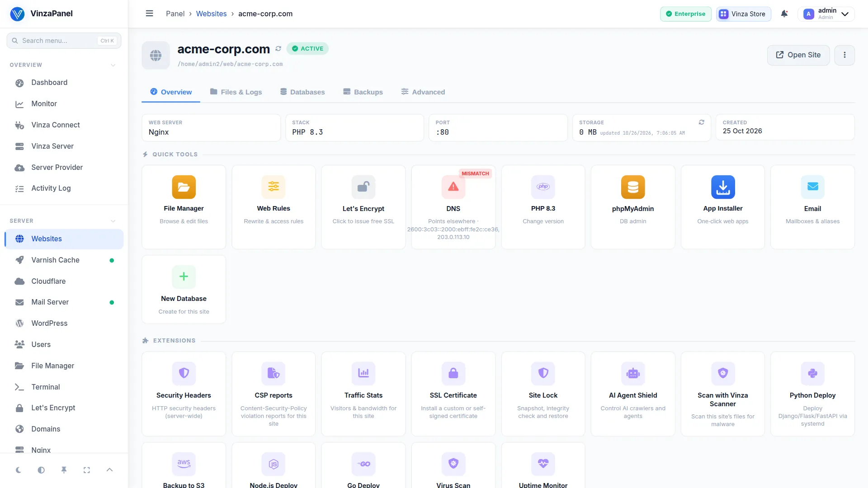Screen dimensions: 868x488
Task: Launch phpMyAdmin from quick tools
Action: pos(632,207)
